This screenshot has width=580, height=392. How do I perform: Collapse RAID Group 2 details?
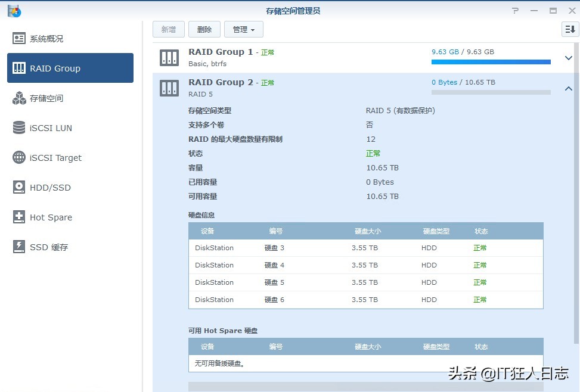[568, 88]
